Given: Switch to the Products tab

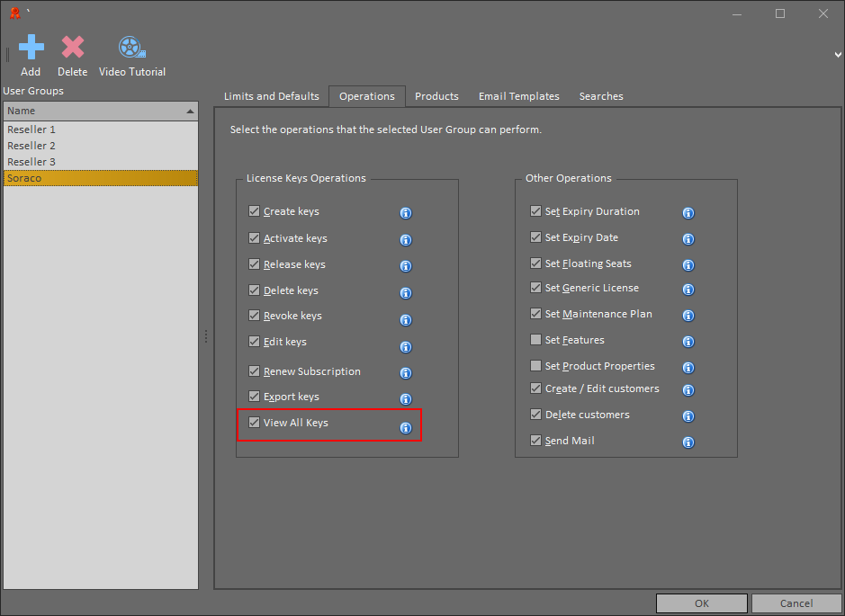Looking at the screenshot, I should coord(436,96).
